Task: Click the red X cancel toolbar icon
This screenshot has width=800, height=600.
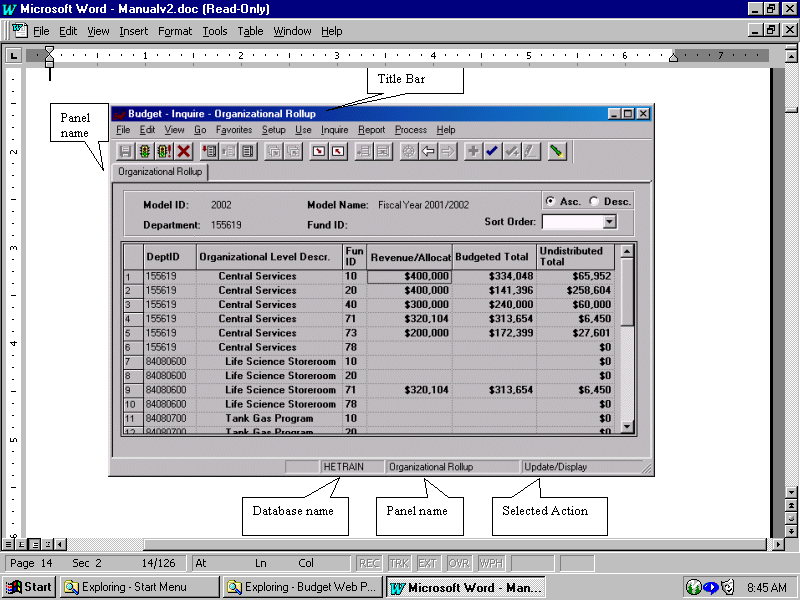Action: [184, 151]
